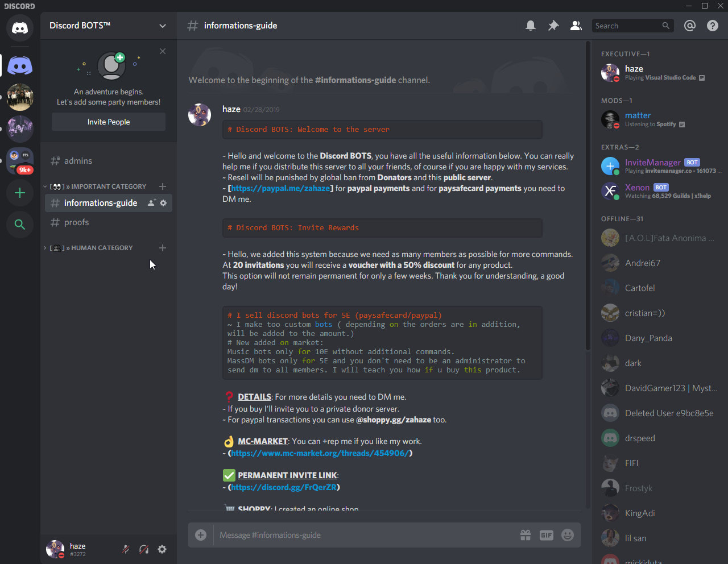728x564 pixels.
Task: Select offline member Deleted User e9bc8e5e
Action: click(x=660, y=413)
